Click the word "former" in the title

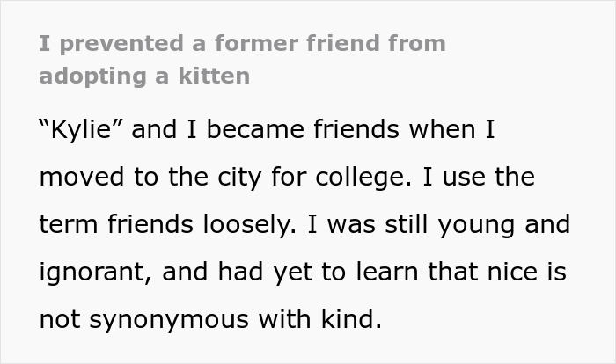tap(258, 42)
